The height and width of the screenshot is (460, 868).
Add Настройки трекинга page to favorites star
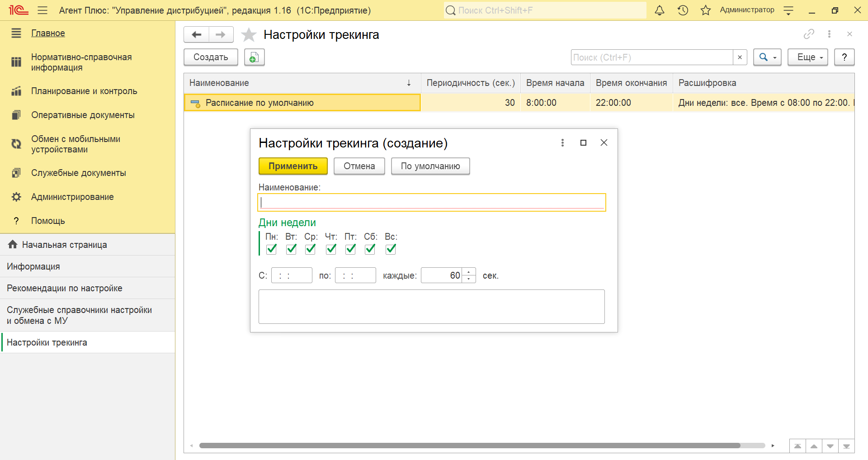pyautogui.click(x=249, y=35)
